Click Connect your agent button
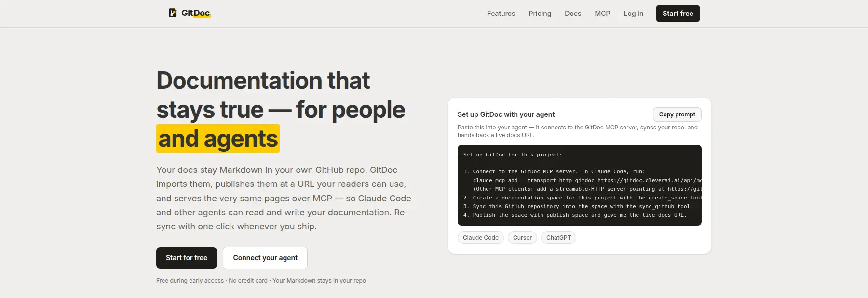 [x=265, y=258]
